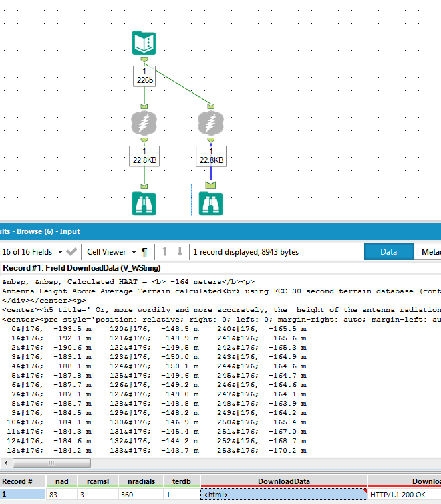Image resolution: width=441 pixels, height=504 pixels.
Task: Click the left 22.8KB connection label
Action: (144, 156)
